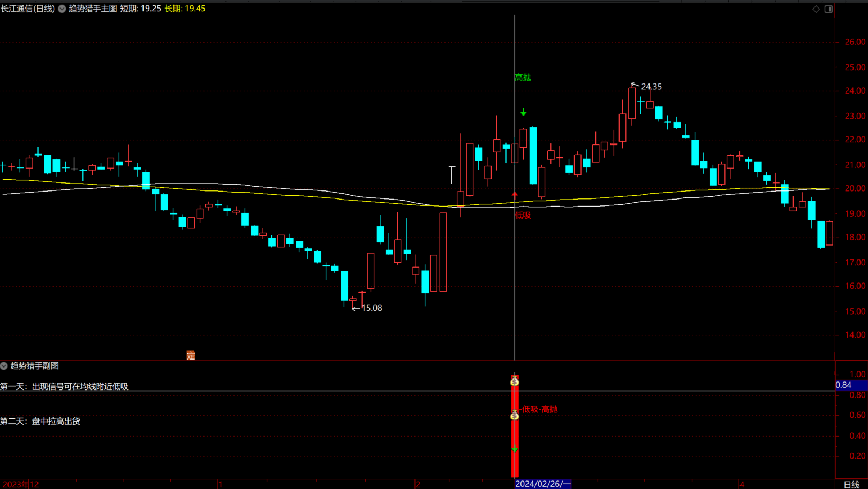Click the 趋势猎手副图 indicator name
The image size is (868, 489).
point(35,366)
